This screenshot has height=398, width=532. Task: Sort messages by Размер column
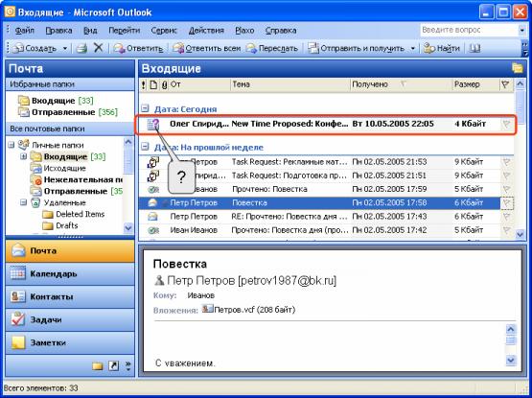point(475,84)
